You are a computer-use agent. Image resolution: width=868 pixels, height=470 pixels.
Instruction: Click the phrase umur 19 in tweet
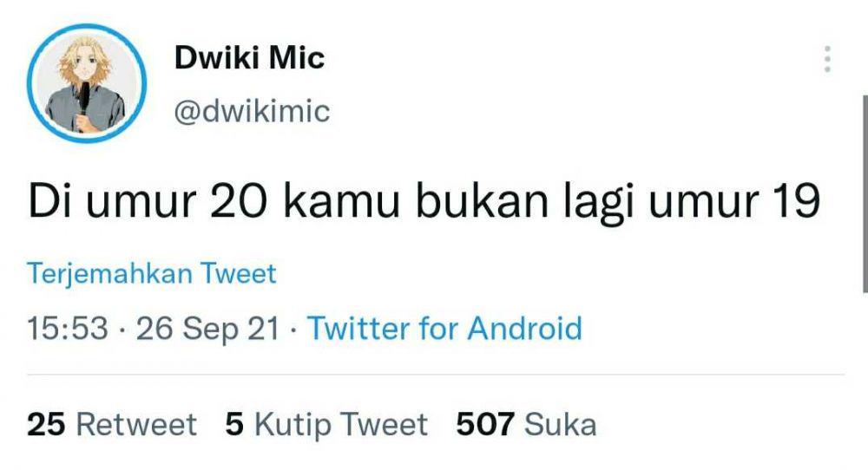[734, 200]
